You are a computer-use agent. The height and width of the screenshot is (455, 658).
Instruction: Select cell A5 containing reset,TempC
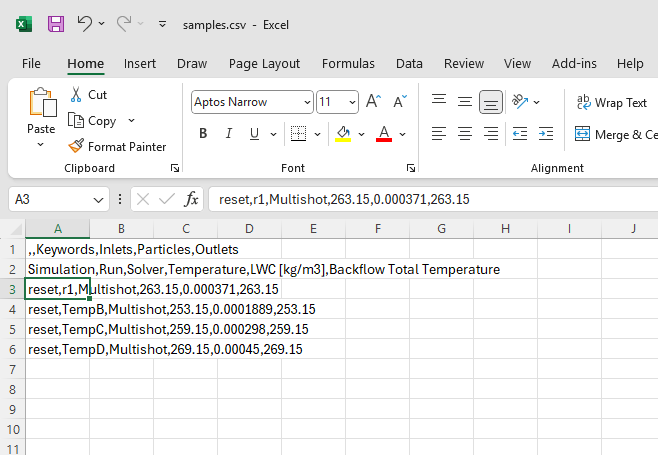click(57, 329)
